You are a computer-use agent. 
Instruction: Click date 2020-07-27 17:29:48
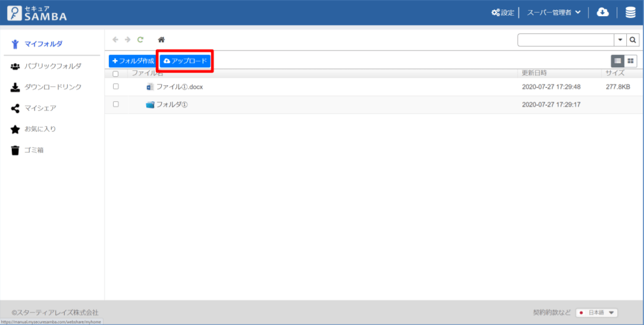pos(551,87)
